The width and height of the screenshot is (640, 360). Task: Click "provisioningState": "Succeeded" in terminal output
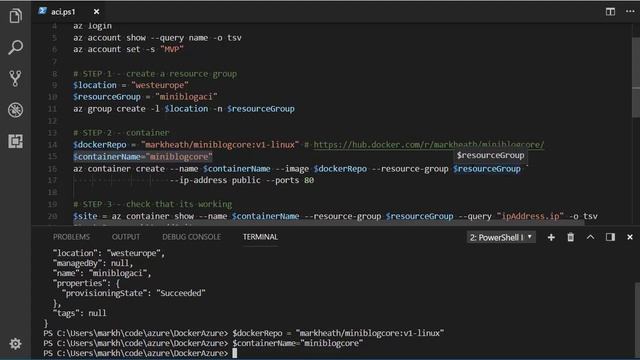[x=133, y=293]
